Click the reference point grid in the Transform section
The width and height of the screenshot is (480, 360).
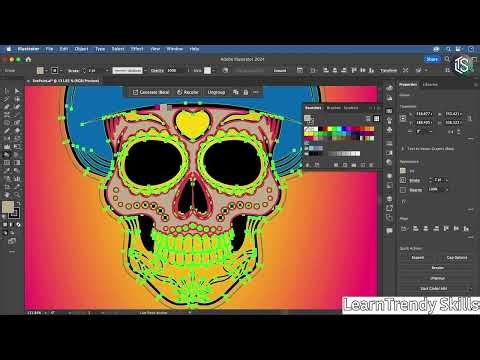pos(403,118)
